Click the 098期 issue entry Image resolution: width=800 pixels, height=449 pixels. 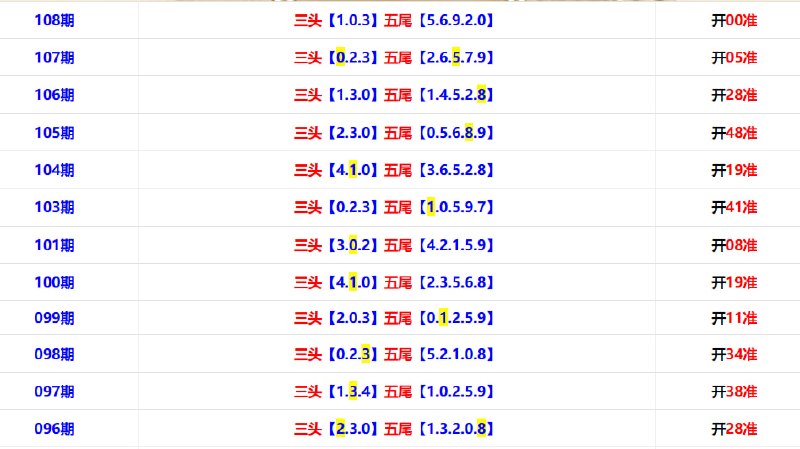(x=54, y=354)
